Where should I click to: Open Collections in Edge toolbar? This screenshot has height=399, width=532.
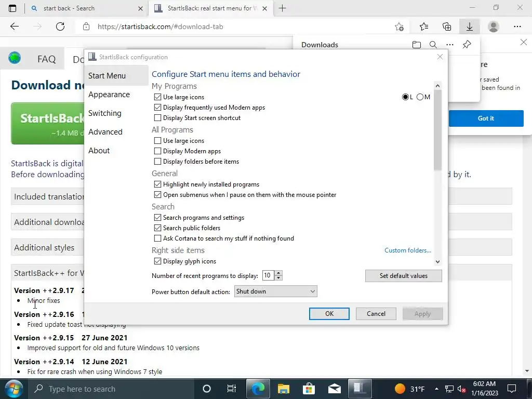tap(447, 26)
